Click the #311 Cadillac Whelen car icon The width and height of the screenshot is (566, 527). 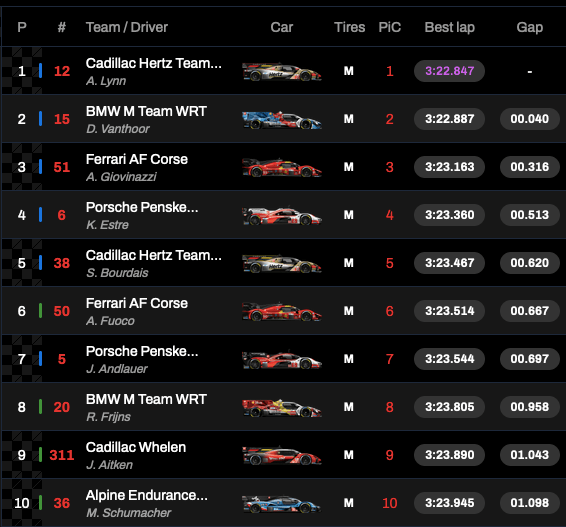(282, 456)
